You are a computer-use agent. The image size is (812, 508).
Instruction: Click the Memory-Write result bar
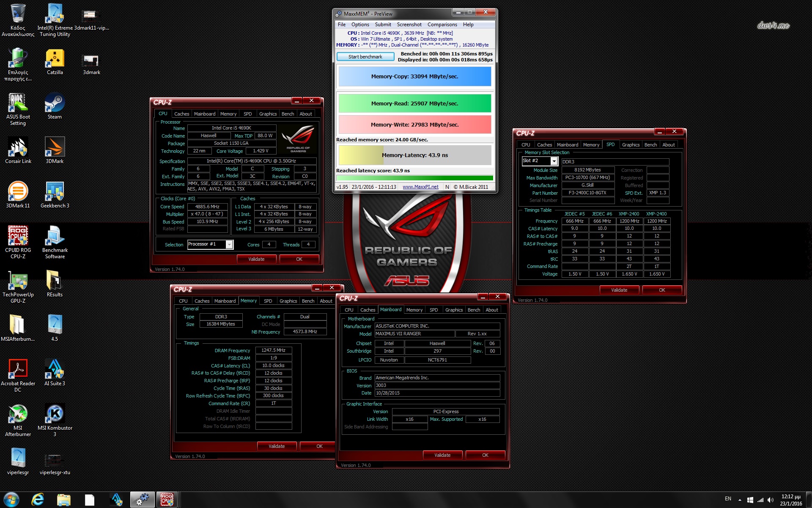coord(415,124)
